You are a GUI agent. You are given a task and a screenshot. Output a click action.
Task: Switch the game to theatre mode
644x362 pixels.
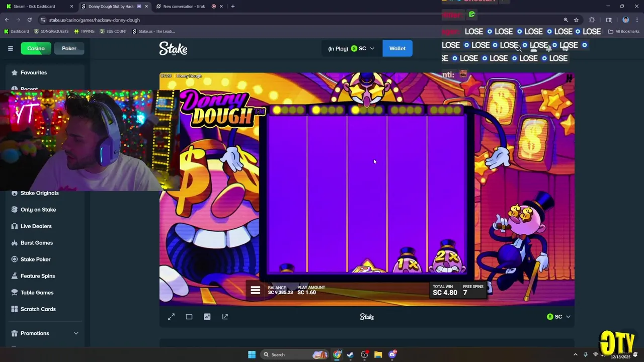click(x=189, y=317)
